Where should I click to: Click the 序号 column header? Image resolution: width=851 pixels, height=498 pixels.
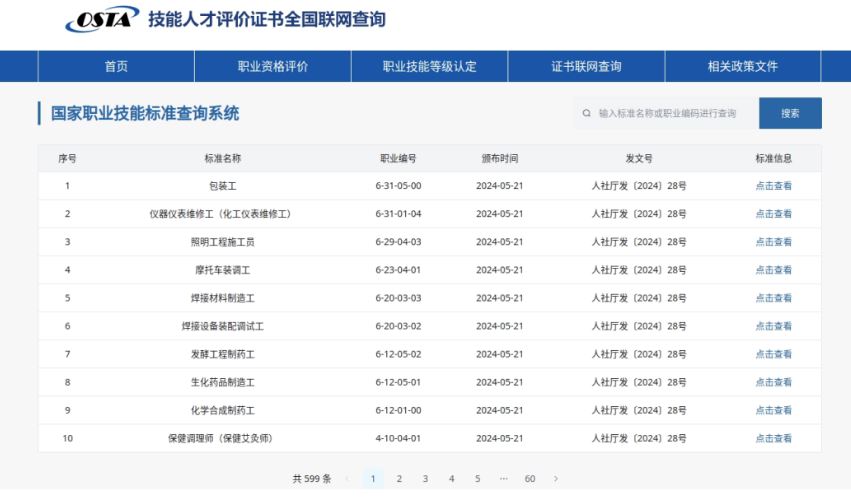click(67, 158)
